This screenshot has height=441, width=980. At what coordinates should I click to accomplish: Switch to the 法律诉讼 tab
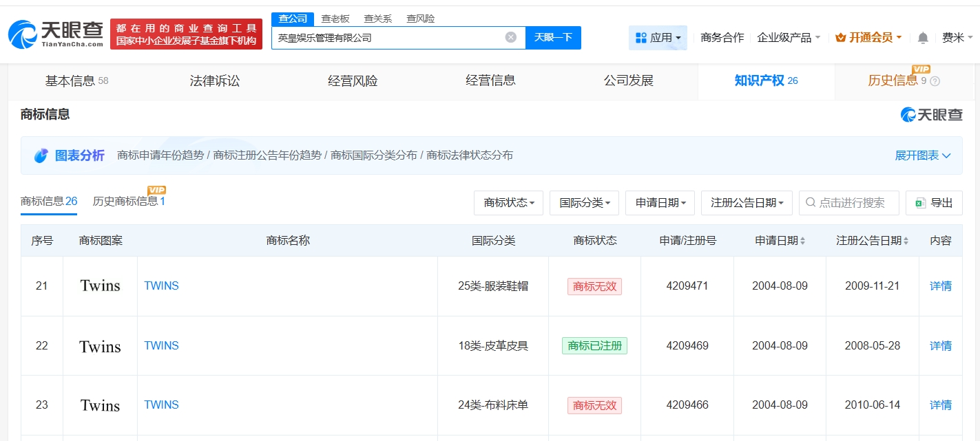(215, 81)
